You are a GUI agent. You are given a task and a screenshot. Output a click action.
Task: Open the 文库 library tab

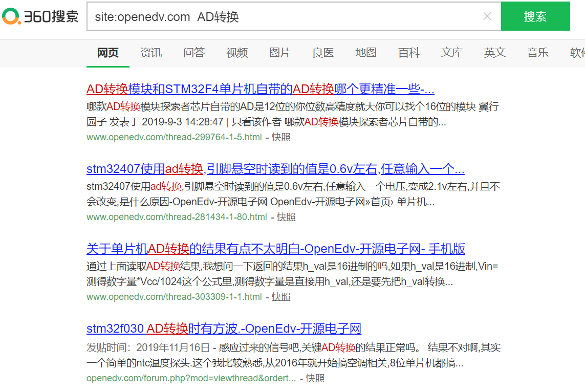point(451,53)
